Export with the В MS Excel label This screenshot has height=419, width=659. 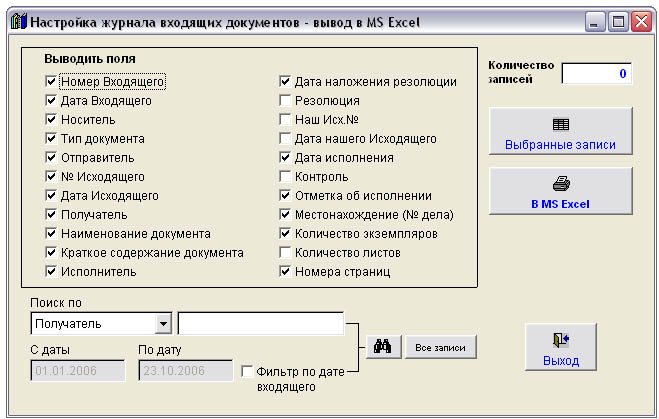560,204
